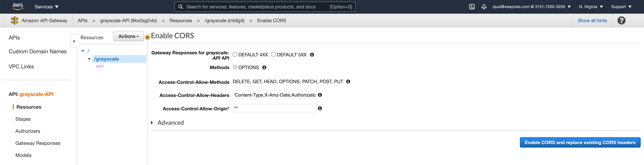Screen dimensions: 644x165
Task: Open Custom Domain Names
Action: tap(38, 51)
